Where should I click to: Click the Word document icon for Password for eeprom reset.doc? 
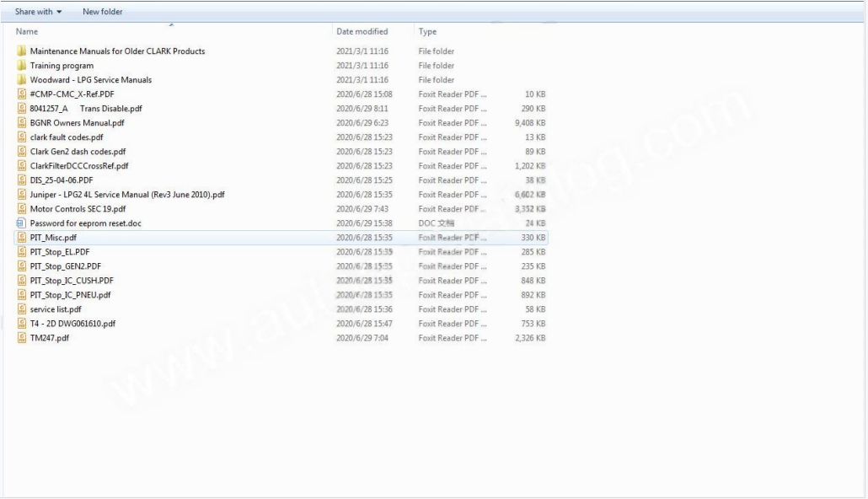click(x=22, y=223)
